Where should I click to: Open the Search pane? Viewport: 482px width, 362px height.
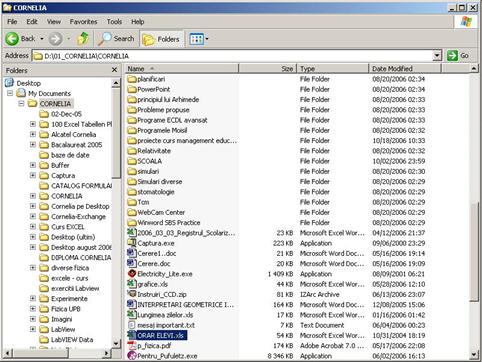click(116, 39)
